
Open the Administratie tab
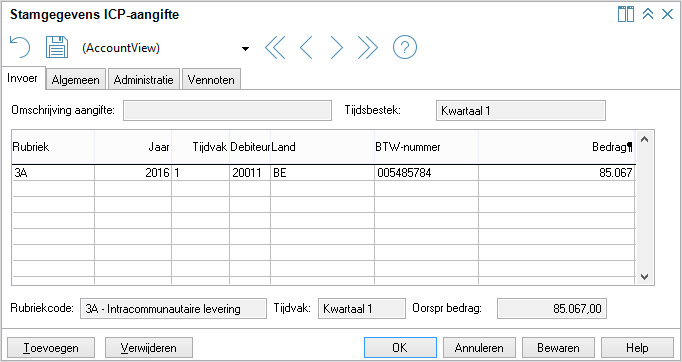coord(144,80)
